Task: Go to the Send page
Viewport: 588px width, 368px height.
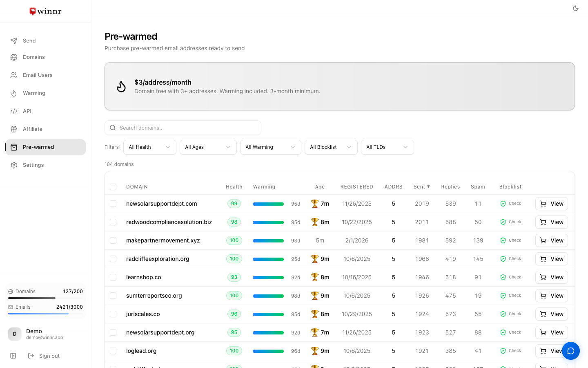Action: [45, 41]
